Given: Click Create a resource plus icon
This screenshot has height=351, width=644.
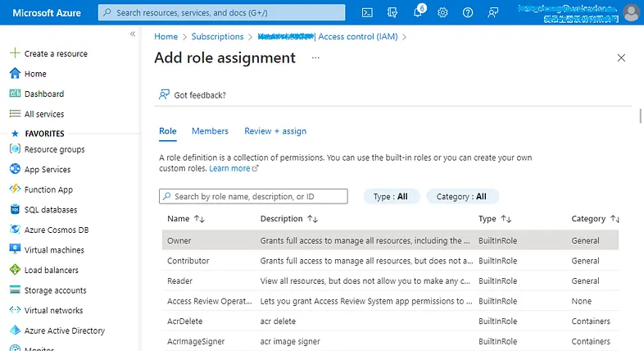Looking at the screenshot, I should point(15,53).
